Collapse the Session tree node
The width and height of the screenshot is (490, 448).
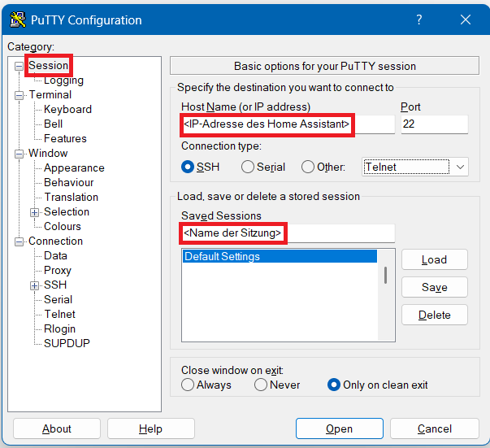click(x=20, y=66)
